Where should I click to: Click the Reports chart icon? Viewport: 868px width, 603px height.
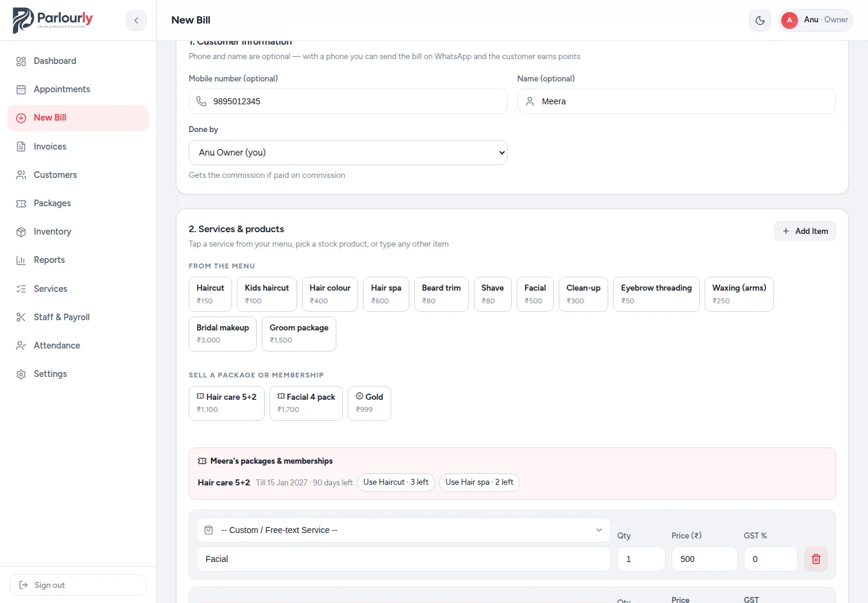point(21,260)
